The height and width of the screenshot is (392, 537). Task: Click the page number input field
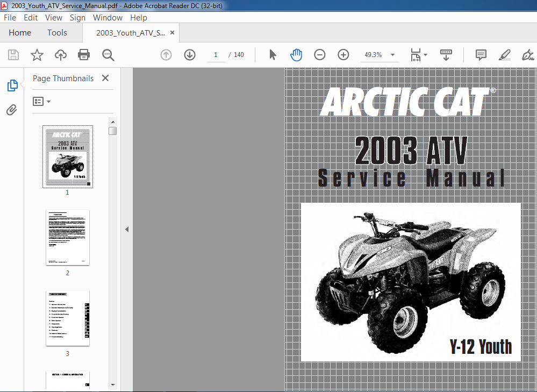point(216,55)
